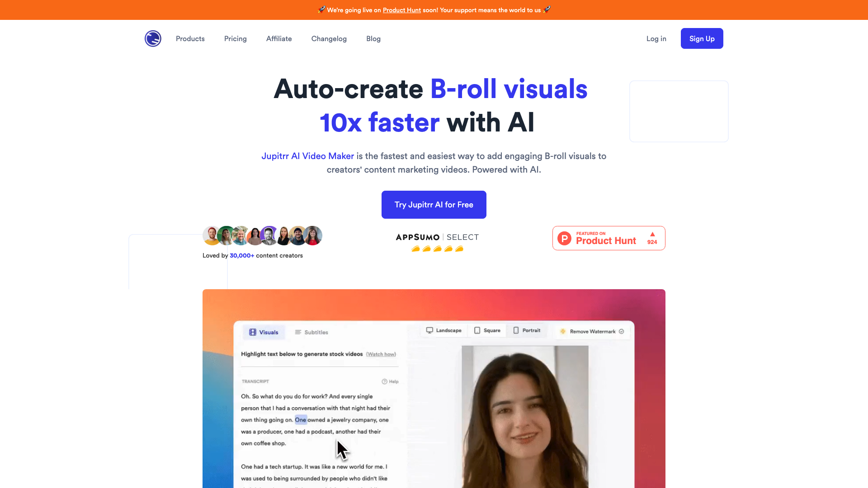
Task: Click the Subtitles tab icon
Action: coord(298,332)
